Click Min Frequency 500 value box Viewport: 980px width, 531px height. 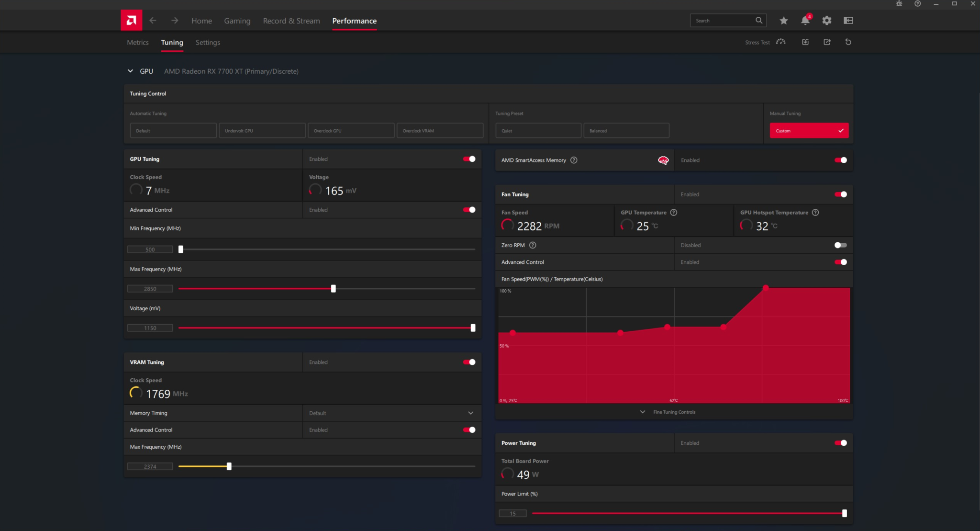pyautogui.click(x=150, y=249)
